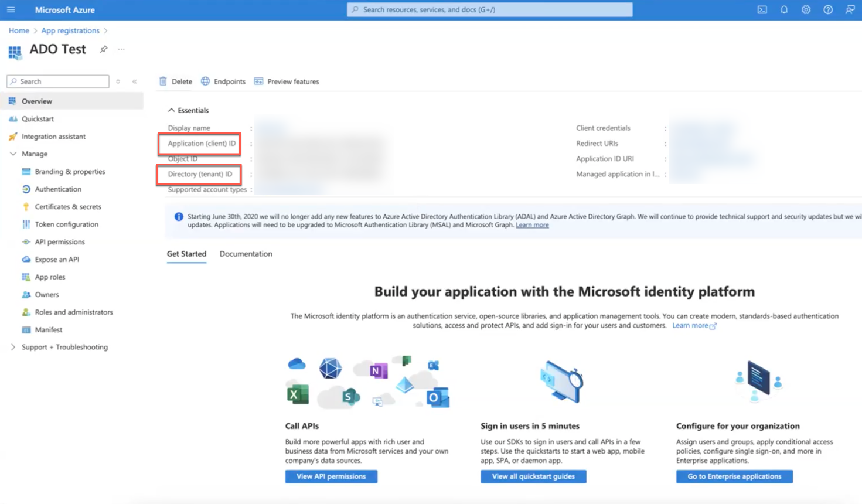Click Microsoft Azure portal title
This screenshot has height=504, width=862.
tap(64, 10)
